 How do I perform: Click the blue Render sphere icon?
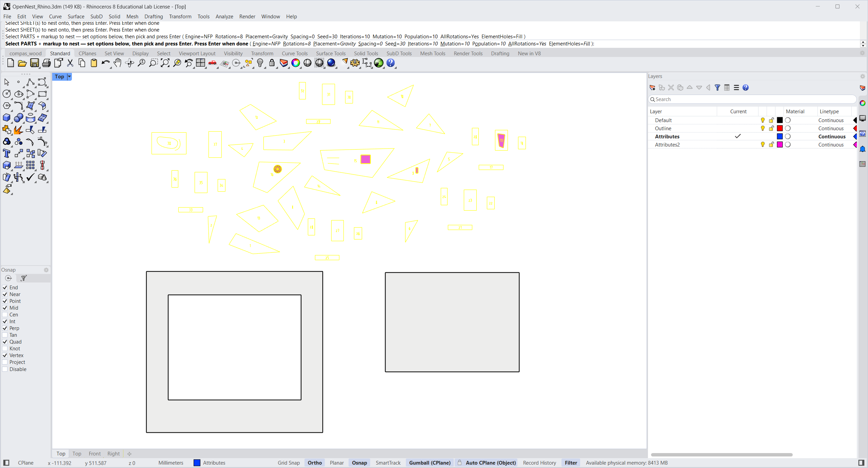pyautogui.click(x=331, y=63)
